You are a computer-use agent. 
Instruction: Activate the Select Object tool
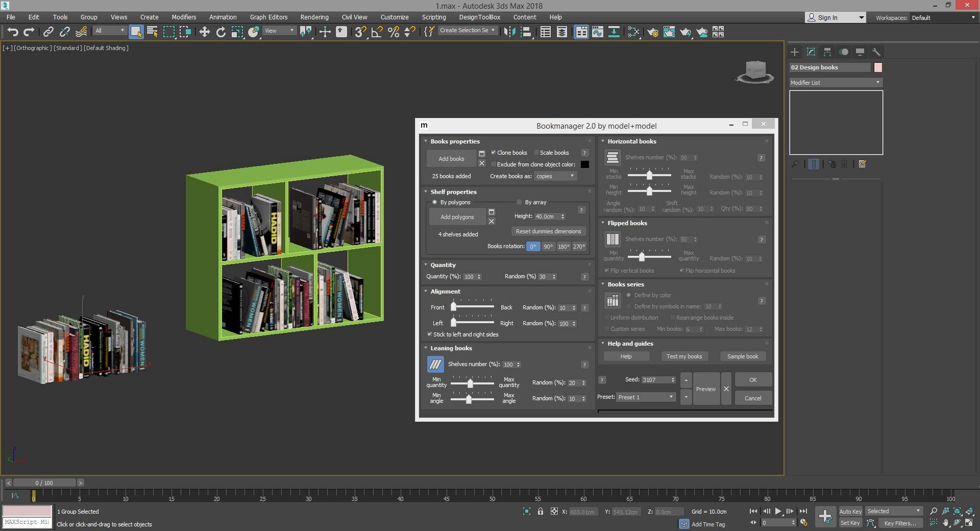136,32
